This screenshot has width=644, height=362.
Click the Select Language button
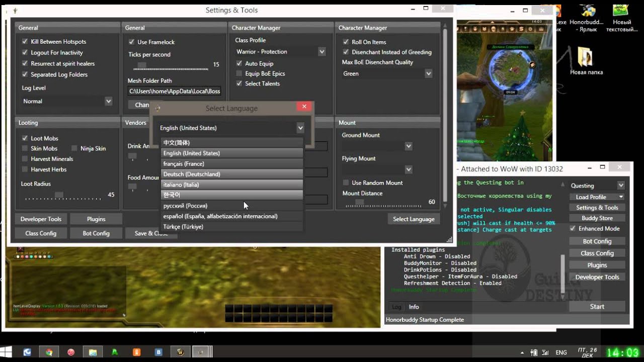pyautogui.click(x=414, y=219)
